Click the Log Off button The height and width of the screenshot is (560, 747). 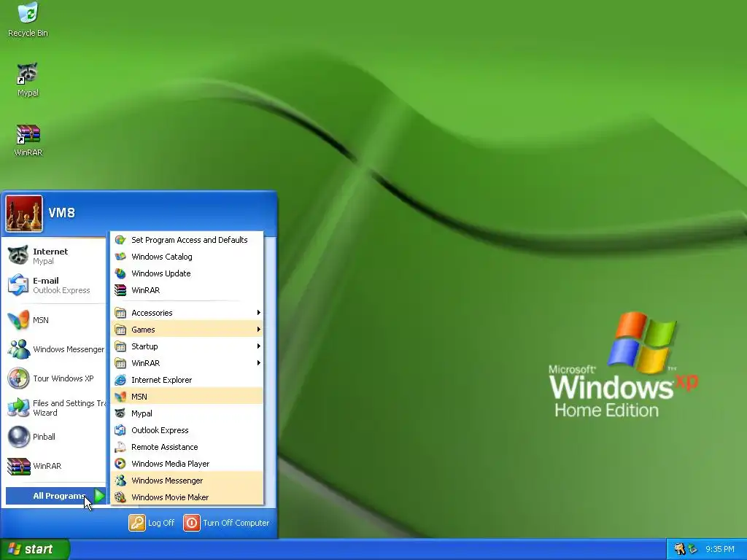152,523
